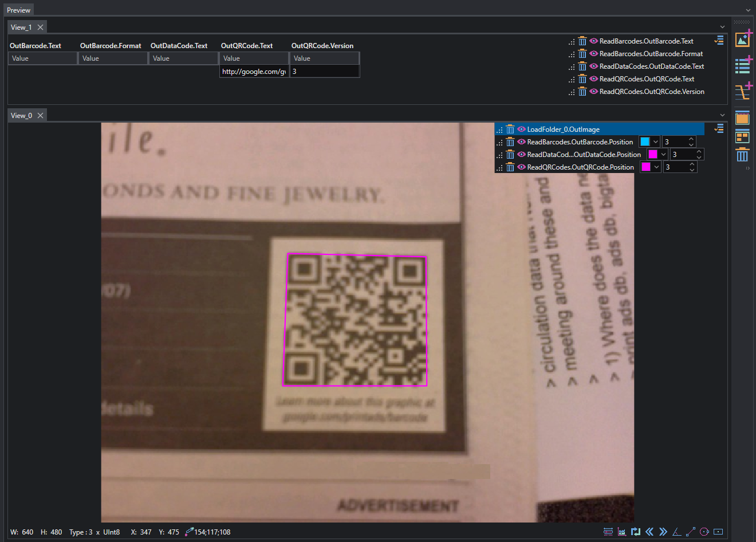Toggle visibility of ReadBarcodes.OutBarcode.Text
The width and height of the screenshot is (756, 542).
click(x=594, y=41)
